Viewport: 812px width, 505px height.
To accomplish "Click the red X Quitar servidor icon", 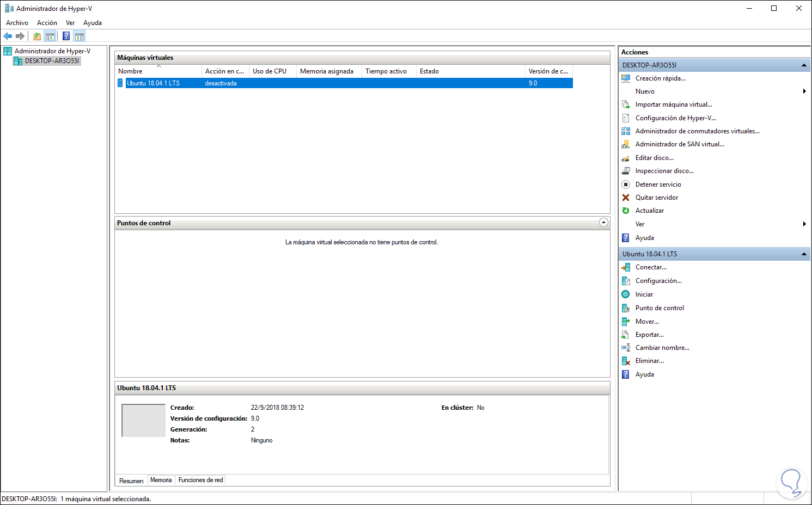I will click(626, 198).
